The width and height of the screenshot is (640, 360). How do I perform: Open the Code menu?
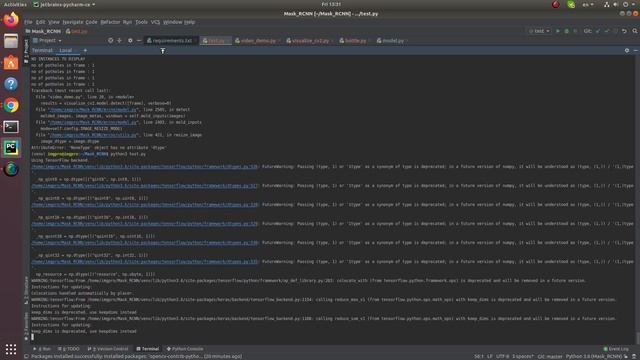point(91,22)
